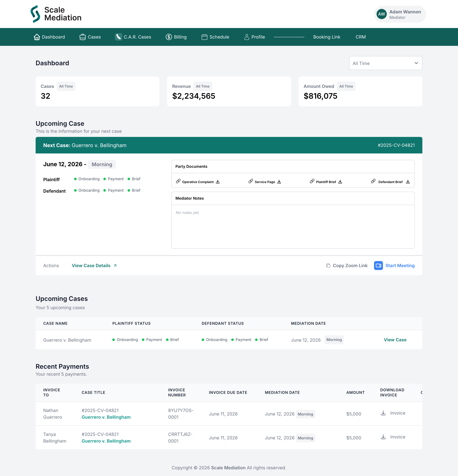Download the Defendant Brief document

point(408,182)
